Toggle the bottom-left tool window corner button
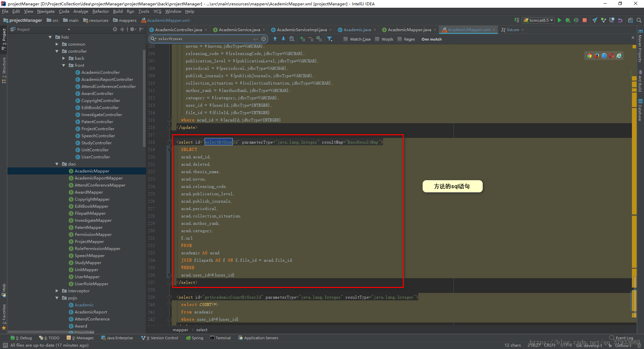This screenshot has width=644, height=349. [5, 345]
